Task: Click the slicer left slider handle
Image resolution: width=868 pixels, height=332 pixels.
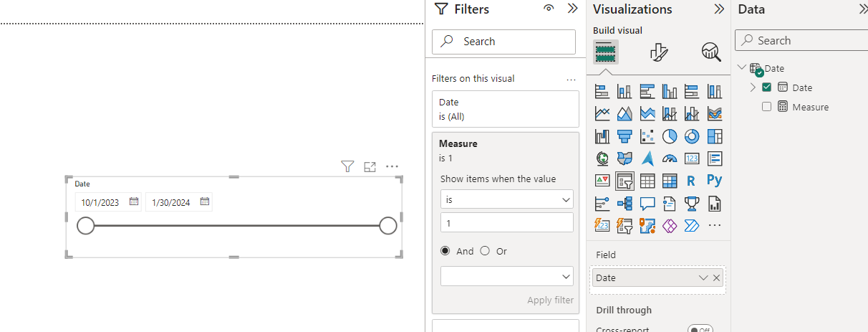Action: [x=85, y=226]
